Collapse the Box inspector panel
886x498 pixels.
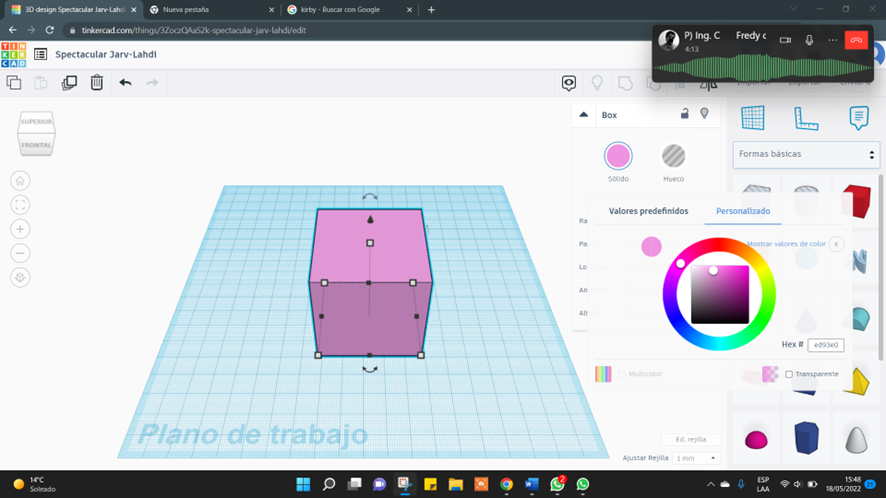[584, 115]
